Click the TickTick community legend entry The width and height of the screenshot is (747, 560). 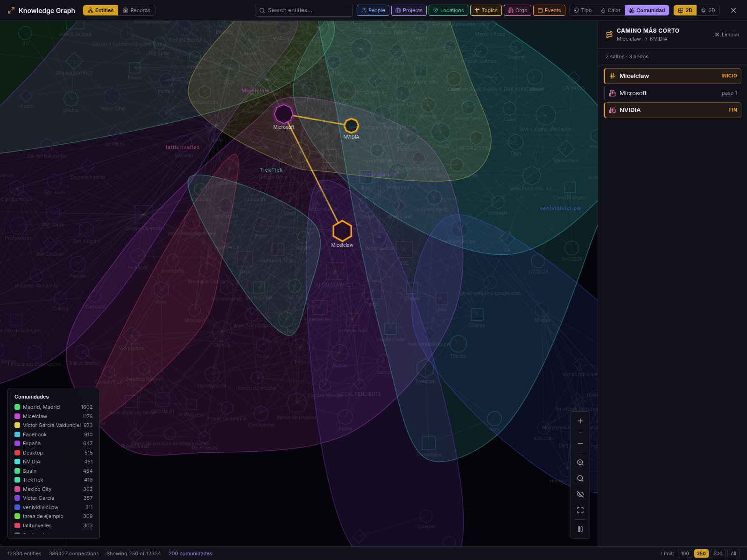[53, 480]
